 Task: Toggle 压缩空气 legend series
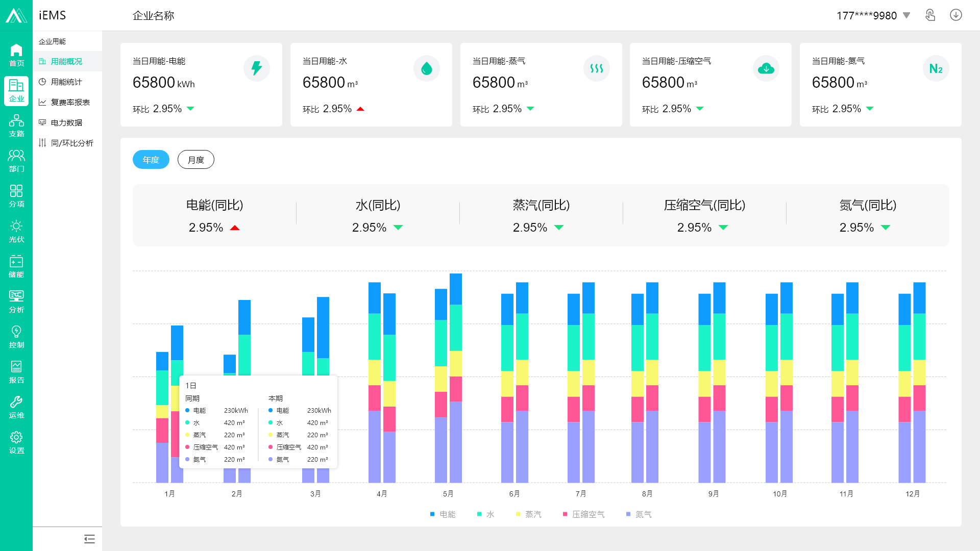click(583, 514)
